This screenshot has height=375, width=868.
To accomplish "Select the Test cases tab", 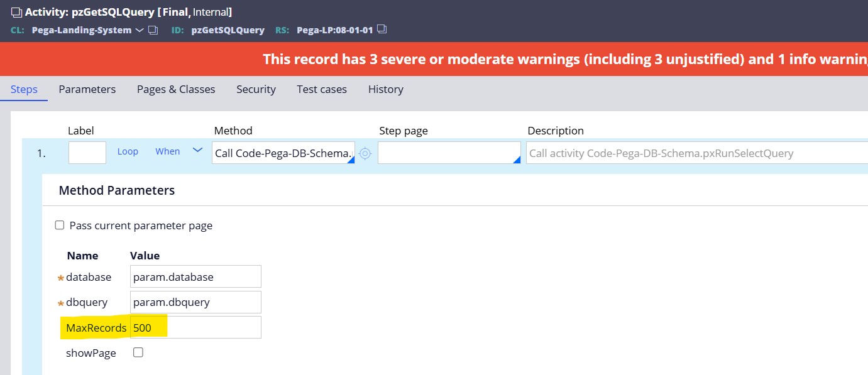I will pos(322,89).
